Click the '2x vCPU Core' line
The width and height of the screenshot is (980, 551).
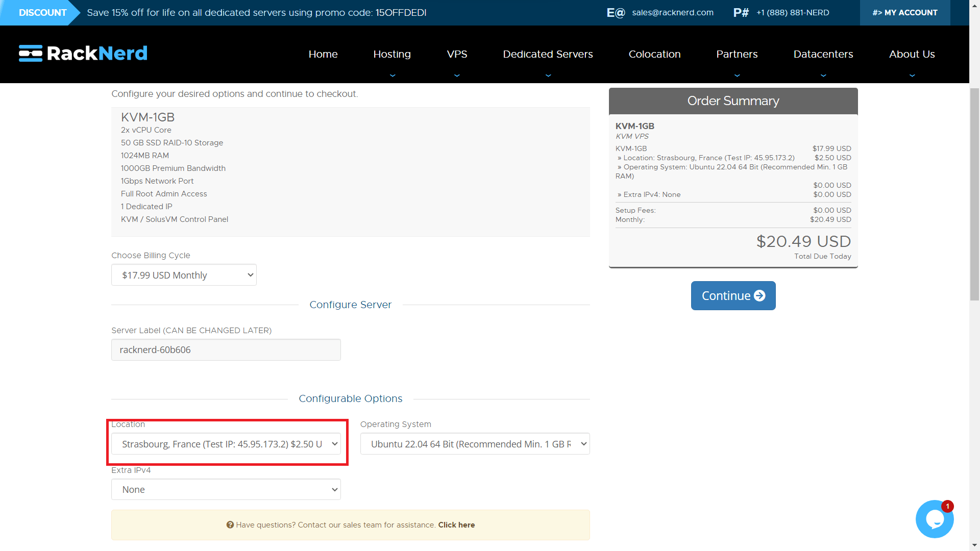click(146, 130)
